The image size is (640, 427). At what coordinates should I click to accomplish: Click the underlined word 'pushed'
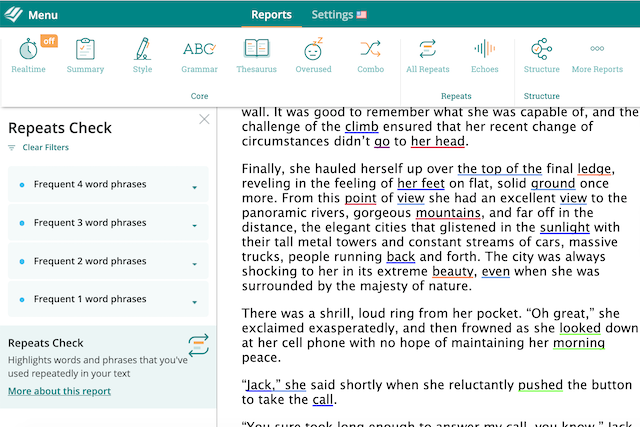pyautogui.click(x=540, y=385)
